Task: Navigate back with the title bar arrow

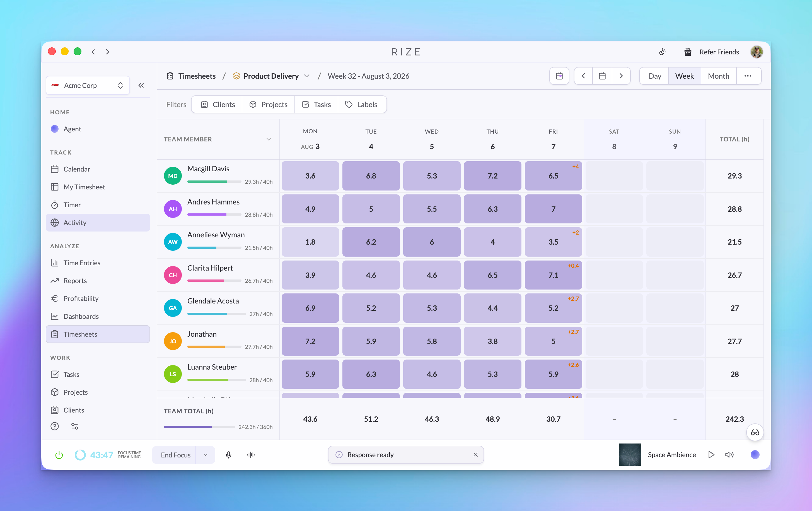Action: tap(93, 52)
